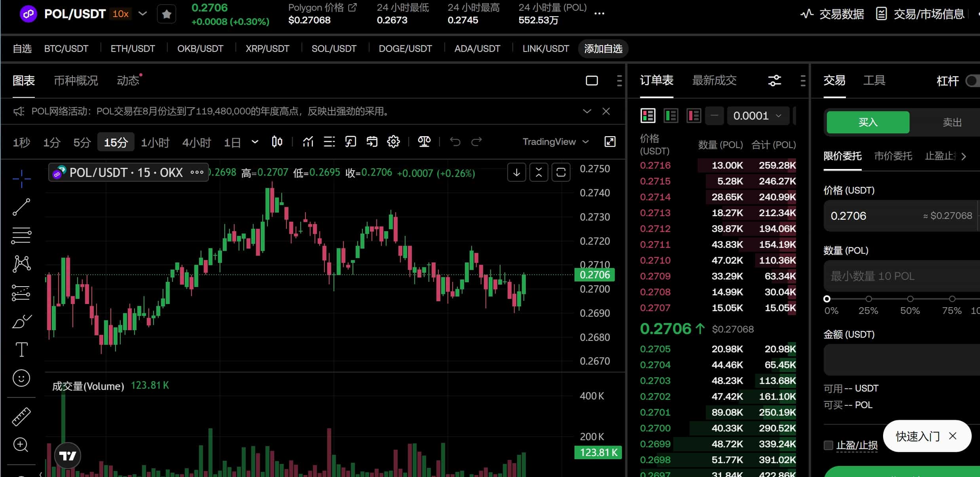The height and width of the screenshot is (477, 980).
Task: Switch to the 币种概况 tab
Action: click(76, 81)
